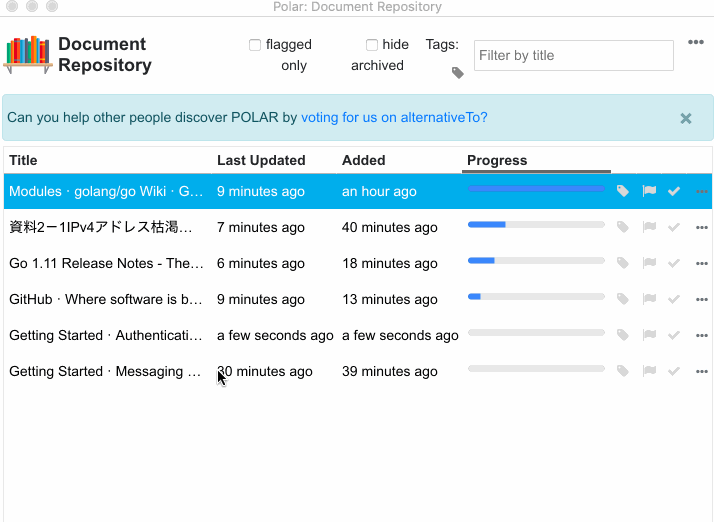The width and height of the screenshot is (714, 522).
Task: Tag the Modules golang/go Wiki document
Action: click(x=622, y=191)
